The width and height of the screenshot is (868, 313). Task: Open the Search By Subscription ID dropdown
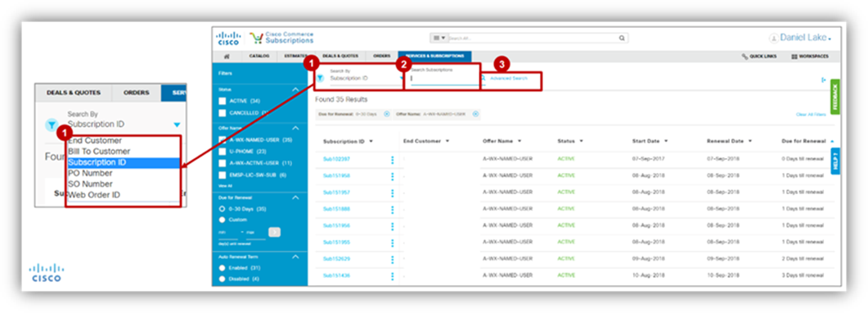[x=366, y=79]
